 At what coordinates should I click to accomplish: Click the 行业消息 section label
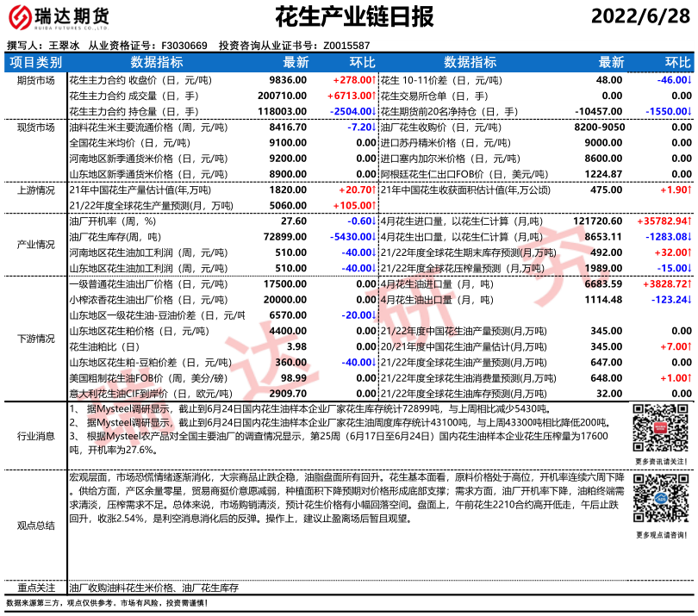coord(35,438)
